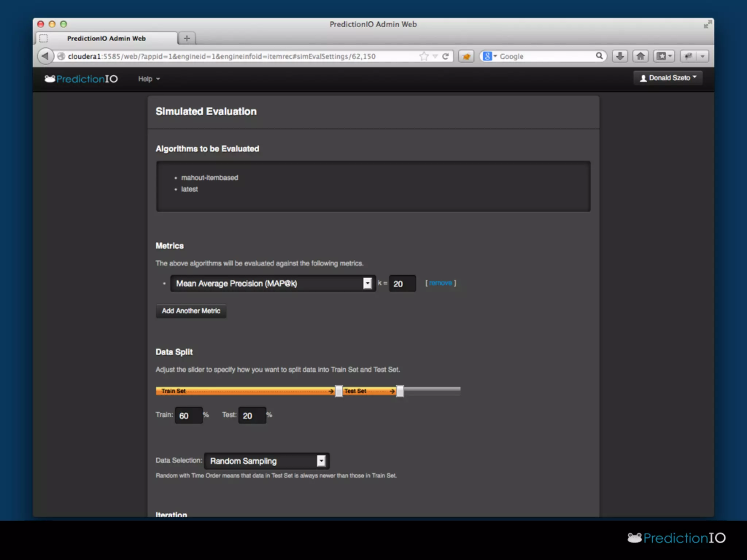
Task: Reload the page with refresh icon
Action: [445, 56]
